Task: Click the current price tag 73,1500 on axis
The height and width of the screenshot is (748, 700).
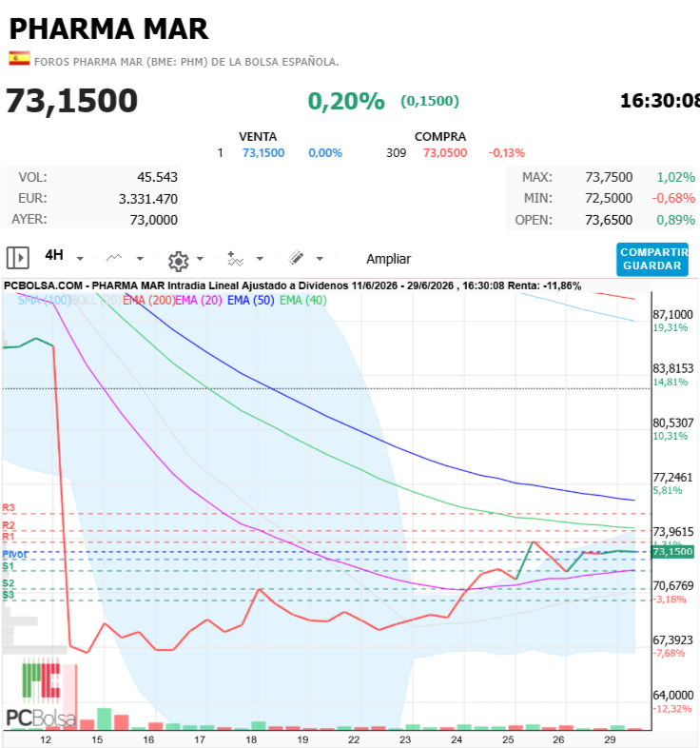Action: coord(672,552)
